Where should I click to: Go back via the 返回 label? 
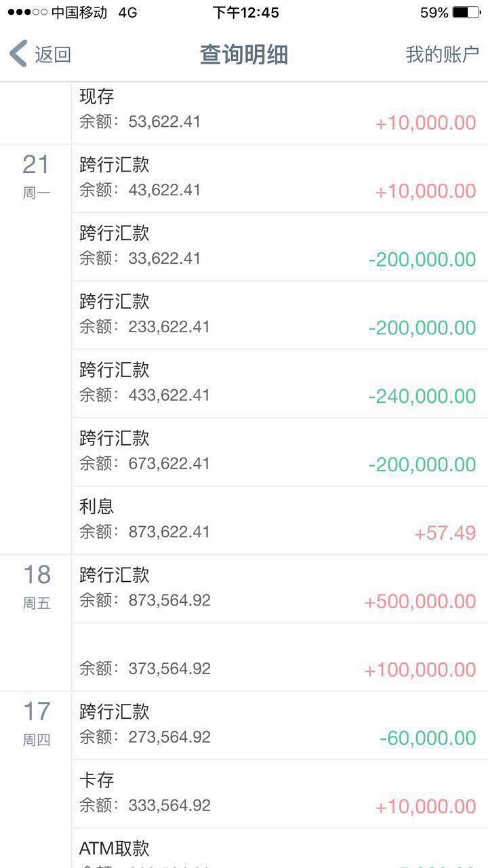(x=53, y=54)
